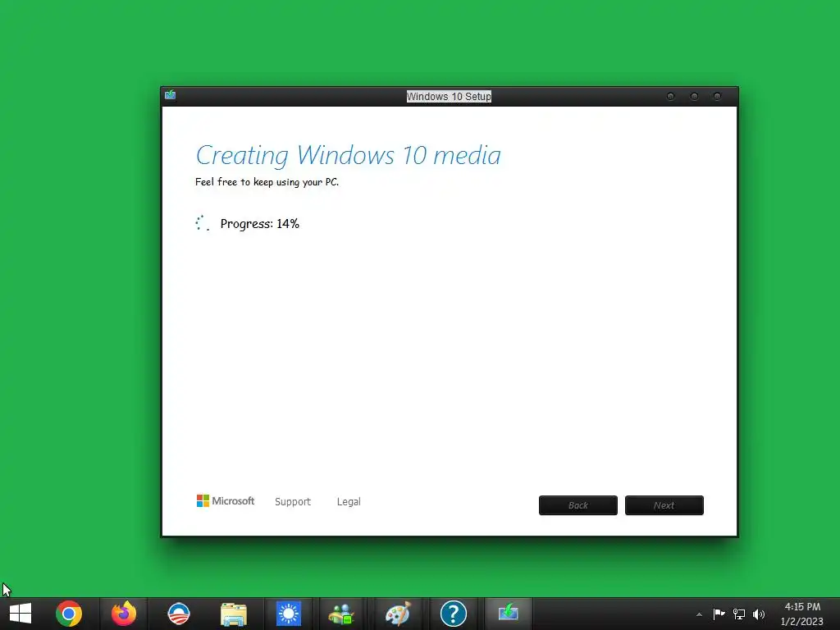840x630 pixels.
Task: Open the File Explorer folder icon
Action: pyautogui.click(x=234, y=614)
